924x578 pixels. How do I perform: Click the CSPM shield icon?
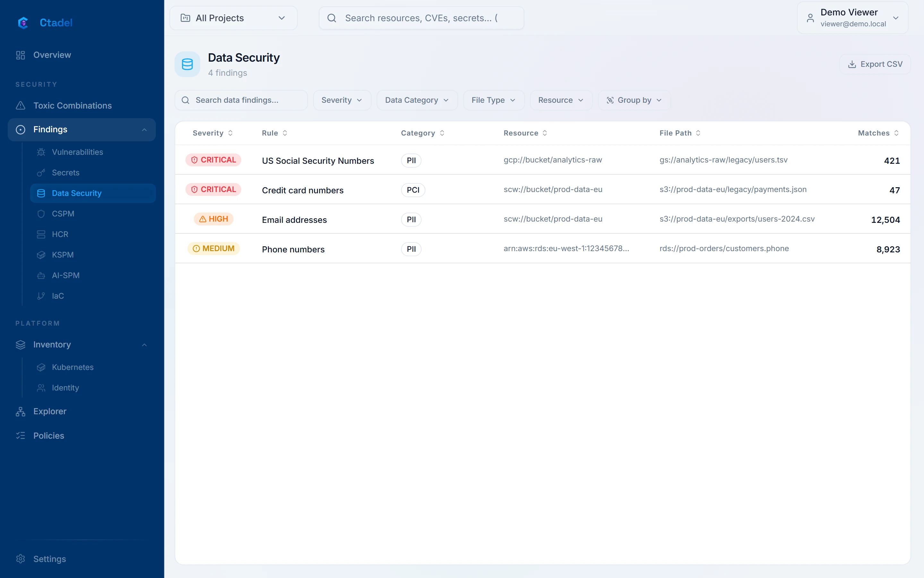coord(41,214)
